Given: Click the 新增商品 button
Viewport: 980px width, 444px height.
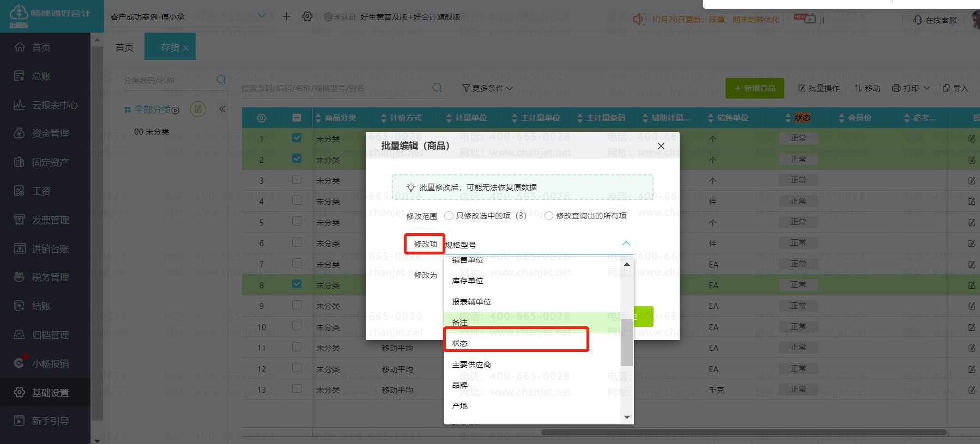Looking at the screenshot, I should coord(754,88).
